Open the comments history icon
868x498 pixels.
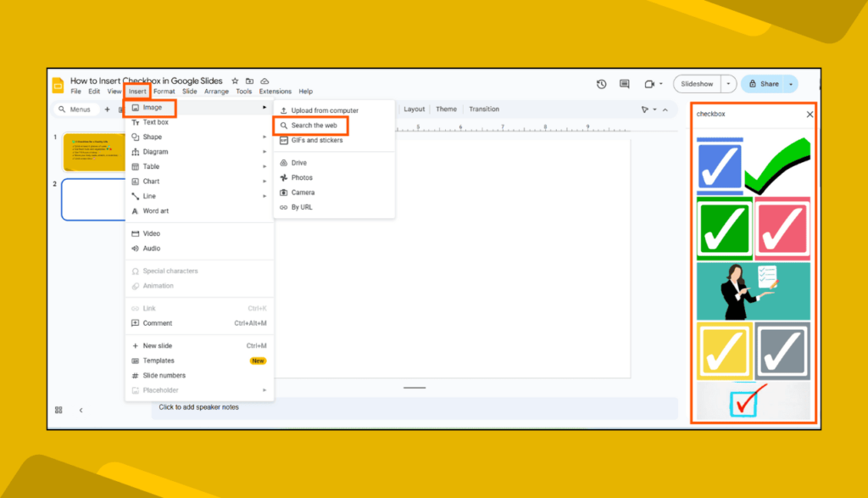pos(625,84)
